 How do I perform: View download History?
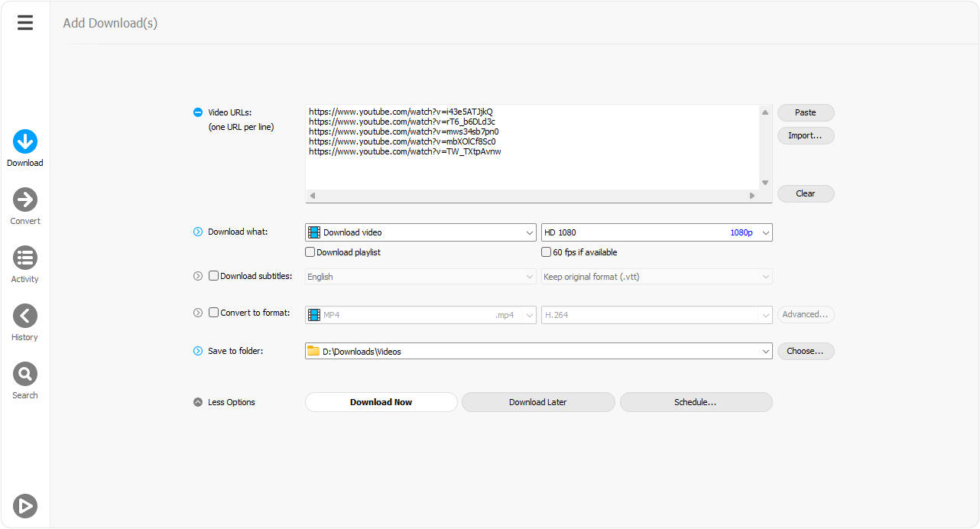(25, 316)
